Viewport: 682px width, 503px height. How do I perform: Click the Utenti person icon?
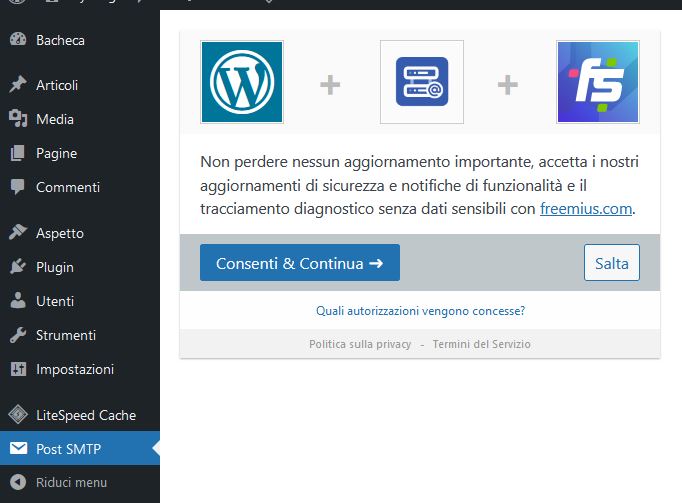[18, 300]
